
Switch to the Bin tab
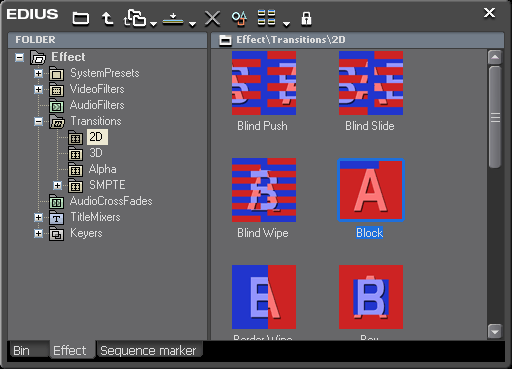click(x=29, y=350)
